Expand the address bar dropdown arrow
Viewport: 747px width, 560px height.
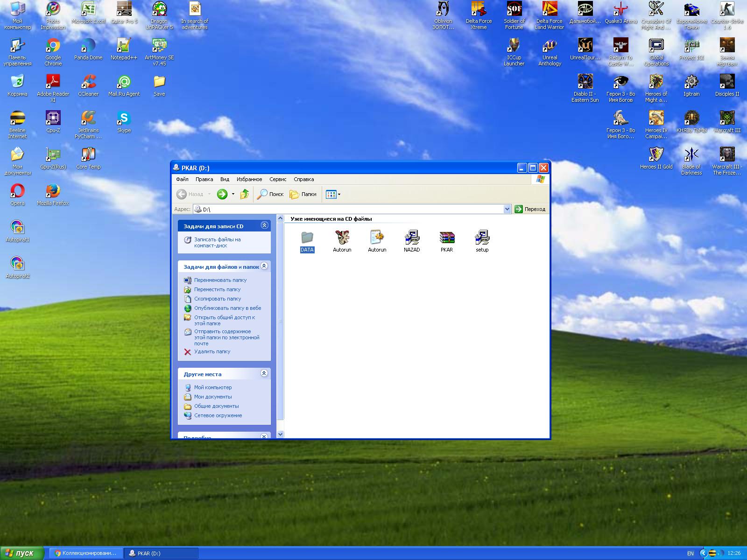[507, 209]
